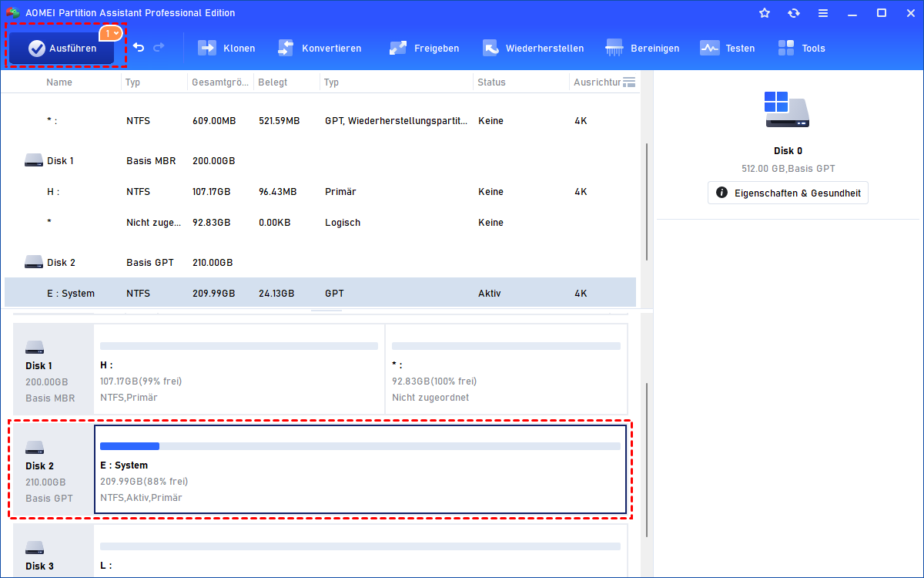
Task: Open the Testen menu
Action: pos(727,48)
